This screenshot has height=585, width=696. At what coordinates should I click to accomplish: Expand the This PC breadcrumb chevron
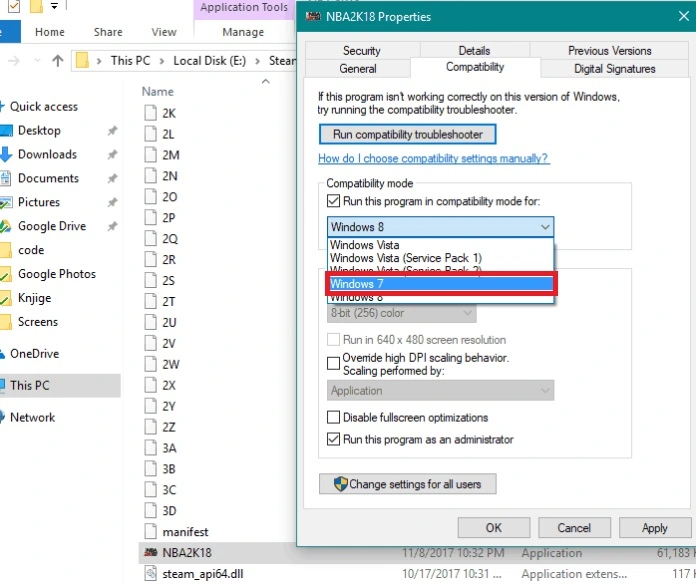[x=162, y=61]
